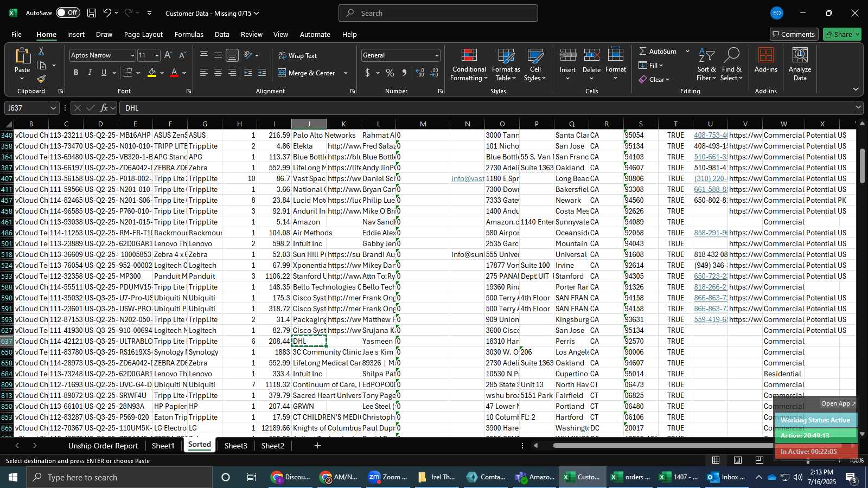Click Decrease Font Size icon
The height and width of the screenshot is (488, 868).
pos(182,55)
